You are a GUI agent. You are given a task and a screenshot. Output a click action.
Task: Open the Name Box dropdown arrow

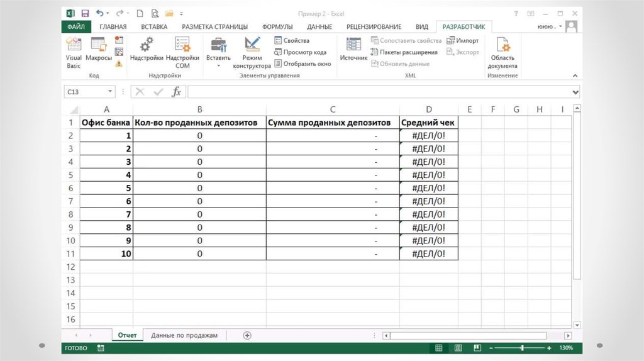coord(111,92)
